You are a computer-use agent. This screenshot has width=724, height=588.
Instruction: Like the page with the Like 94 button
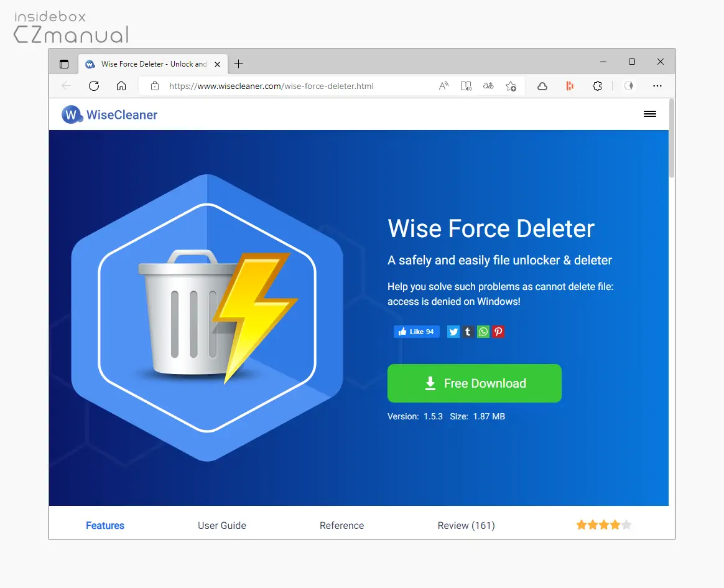(416, 331)
